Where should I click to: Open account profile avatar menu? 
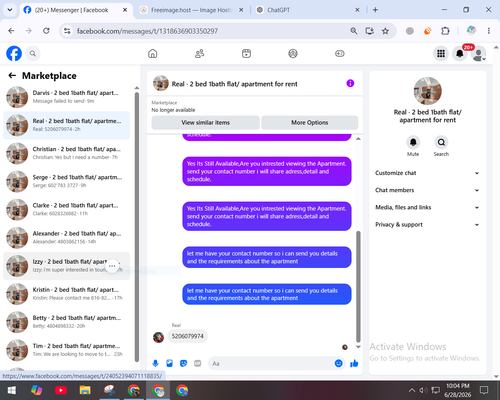pyautogui.click(x=479, y=54)
